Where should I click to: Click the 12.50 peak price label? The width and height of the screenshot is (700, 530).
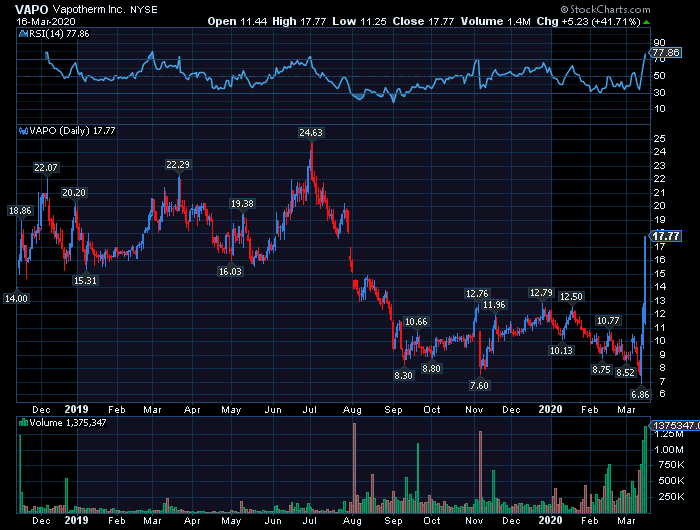[x=571, y=297]
